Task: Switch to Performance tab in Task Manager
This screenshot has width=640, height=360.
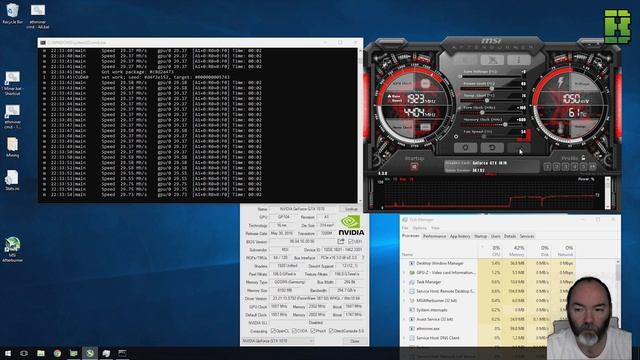Action: (434, 236)
